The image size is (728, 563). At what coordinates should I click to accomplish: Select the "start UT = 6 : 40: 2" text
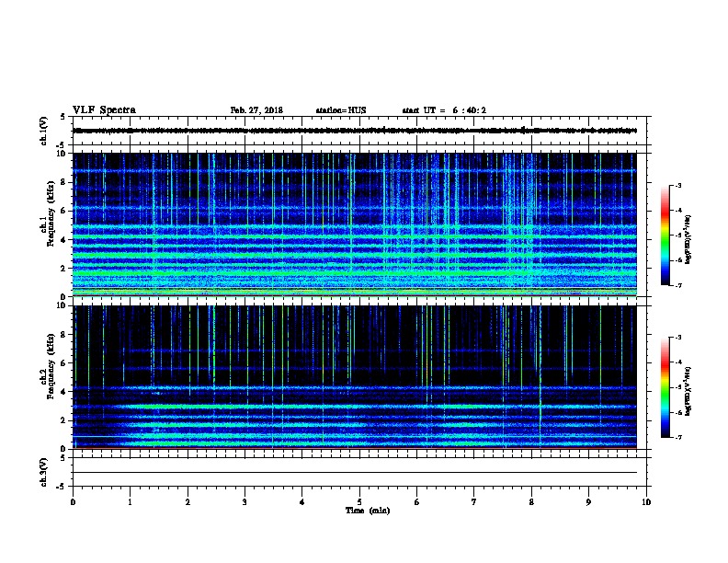[x=444, y=110]
